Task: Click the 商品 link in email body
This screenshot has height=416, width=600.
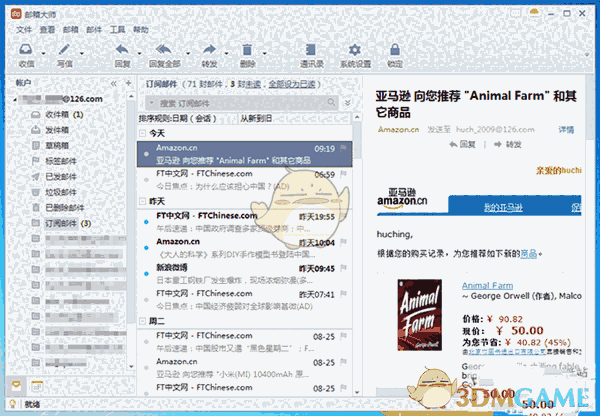Action: (528, 253)
